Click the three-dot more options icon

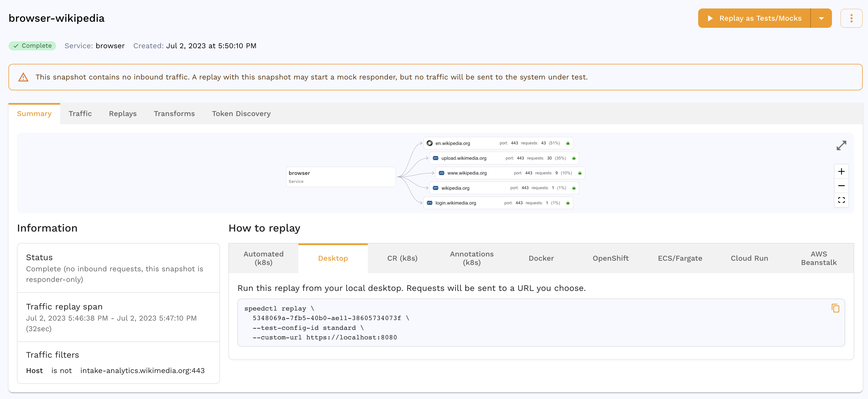click(x=851, y=18)
